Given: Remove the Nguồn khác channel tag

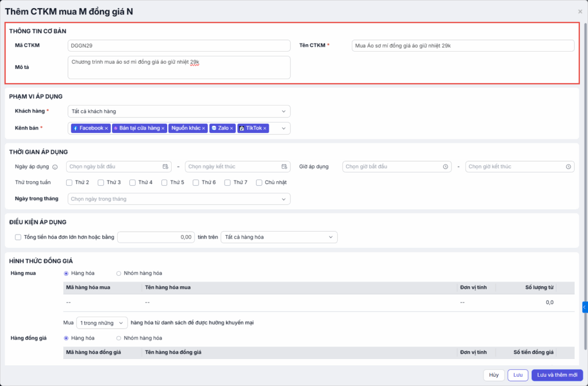Looking at the screenshot, I should point(204,128).
